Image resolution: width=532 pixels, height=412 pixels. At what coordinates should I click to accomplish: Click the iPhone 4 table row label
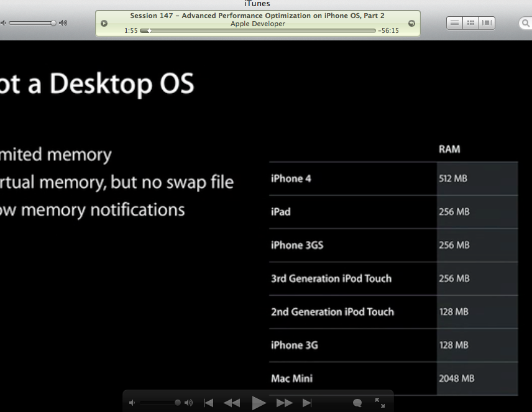pos(291,178)
